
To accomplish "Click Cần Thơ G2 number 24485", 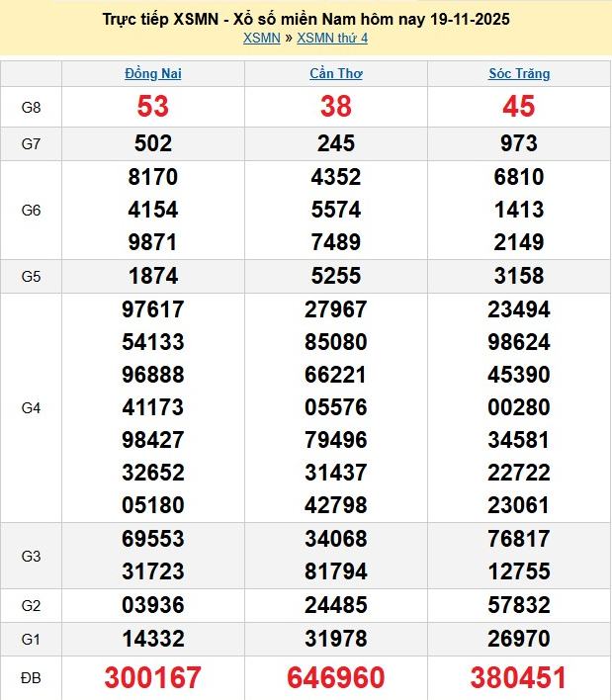I will point(336,605).
